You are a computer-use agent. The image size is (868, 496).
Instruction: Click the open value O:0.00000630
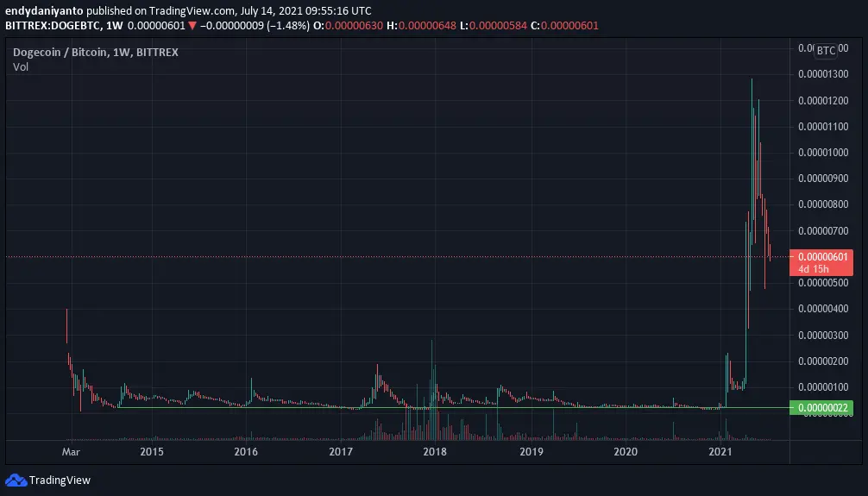[x=348, y=26]
